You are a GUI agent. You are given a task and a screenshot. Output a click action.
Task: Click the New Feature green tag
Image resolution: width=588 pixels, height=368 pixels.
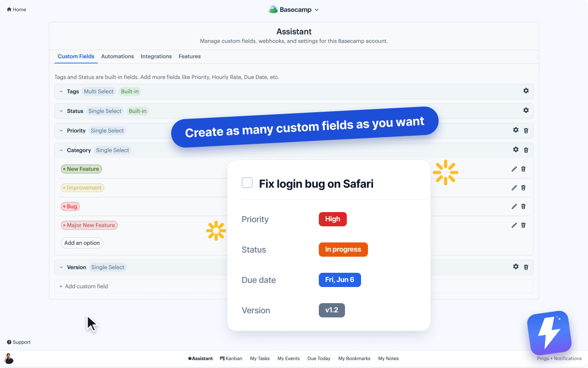[81, 169]
